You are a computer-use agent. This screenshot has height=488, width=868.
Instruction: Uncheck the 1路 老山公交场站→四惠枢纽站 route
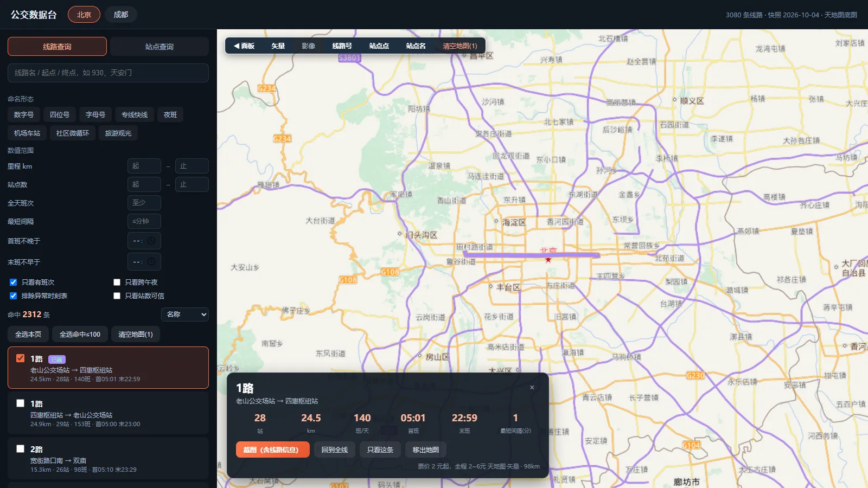point(20,358)
